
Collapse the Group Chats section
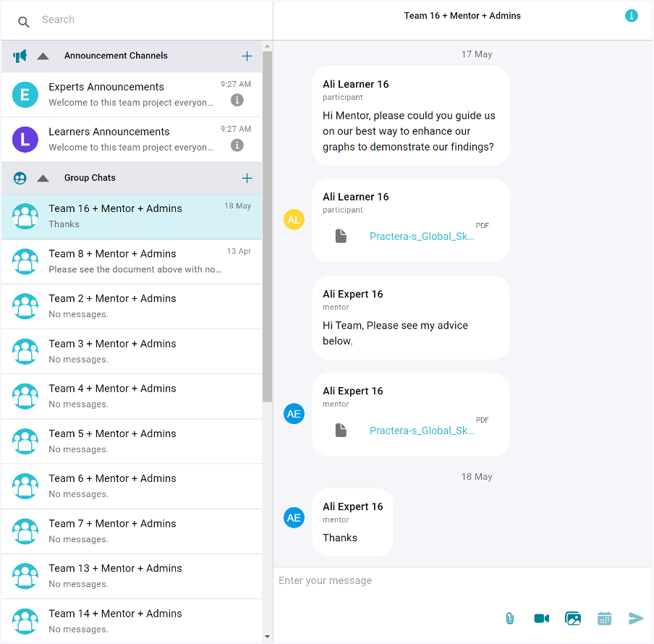click(x=43, y=178)
